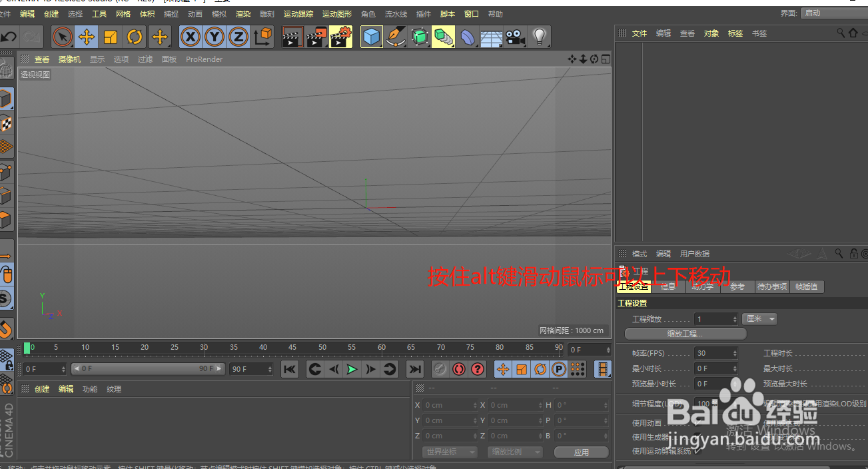Toggle the coordinate system cube icon
Image resolution: width=868 pixels, height=469 pixels.
tap(263, 37)
